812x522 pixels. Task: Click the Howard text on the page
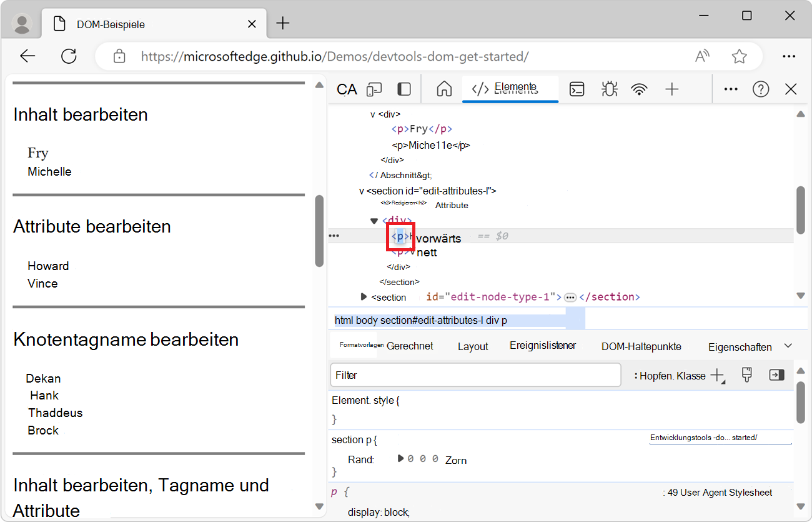click(48, 266)
